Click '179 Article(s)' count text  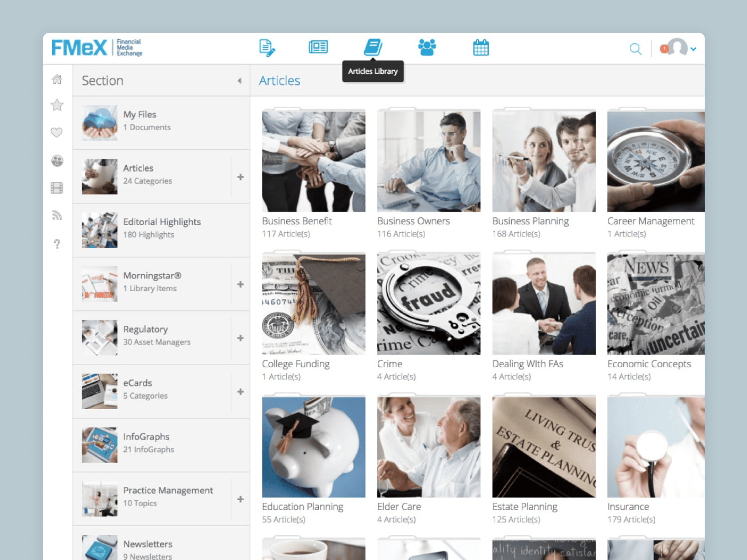631,520
